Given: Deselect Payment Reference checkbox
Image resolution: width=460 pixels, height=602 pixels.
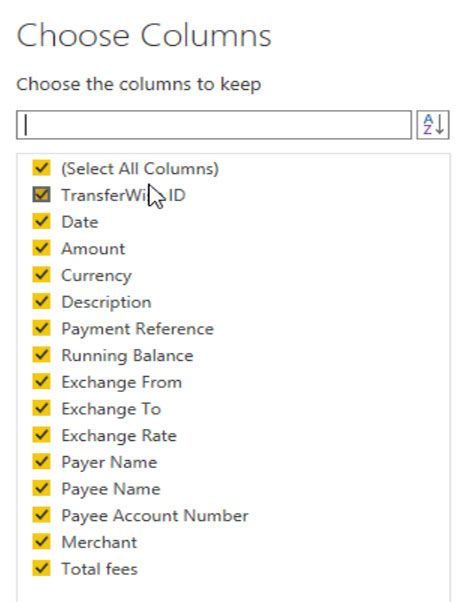Looking at the screenshot, I should pyautogui.click(x=41, y=328).
